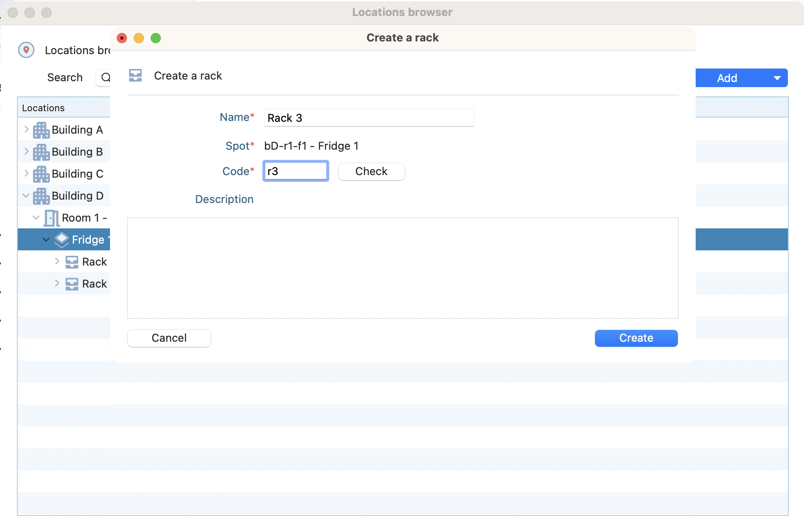Click the locations pin icon
This screenshot has width=804, height=532.
[x=26, y=50]
